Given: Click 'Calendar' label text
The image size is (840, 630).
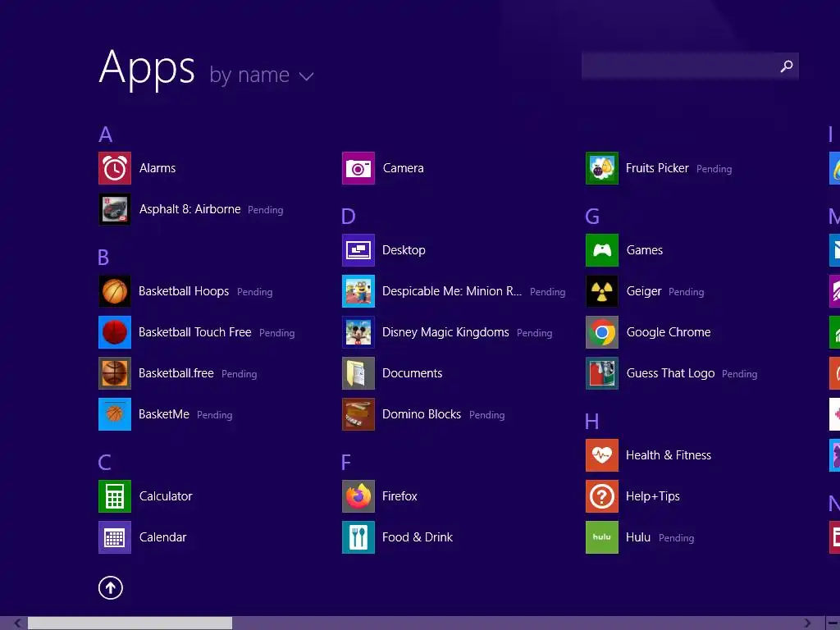Looking at the screenshot, I should tap(163, 537).
